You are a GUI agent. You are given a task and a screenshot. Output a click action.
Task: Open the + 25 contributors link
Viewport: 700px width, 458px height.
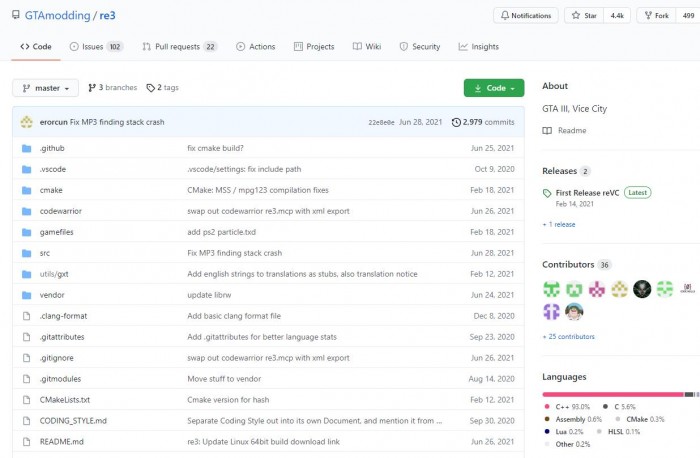[568, 337]
